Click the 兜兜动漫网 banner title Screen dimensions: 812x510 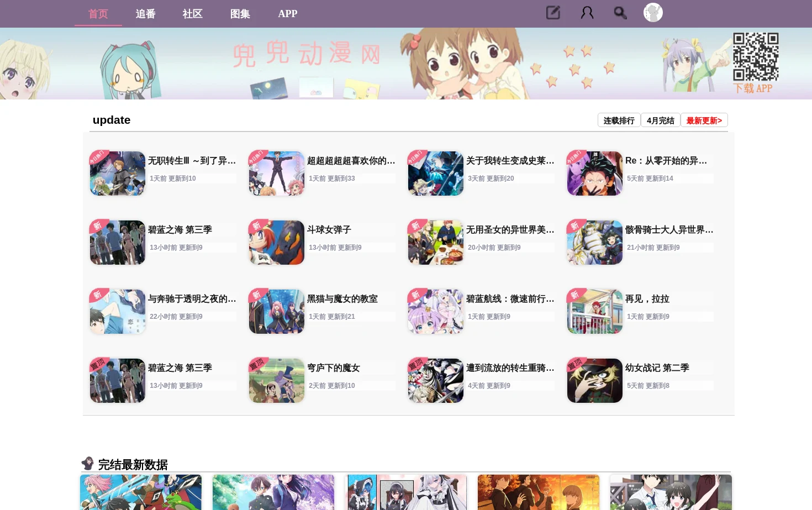[x=307, y=54]
